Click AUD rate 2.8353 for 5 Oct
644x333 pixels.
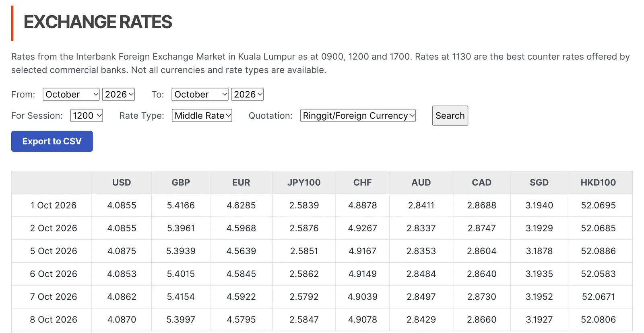pyautogui.click(x=421, y=251)
